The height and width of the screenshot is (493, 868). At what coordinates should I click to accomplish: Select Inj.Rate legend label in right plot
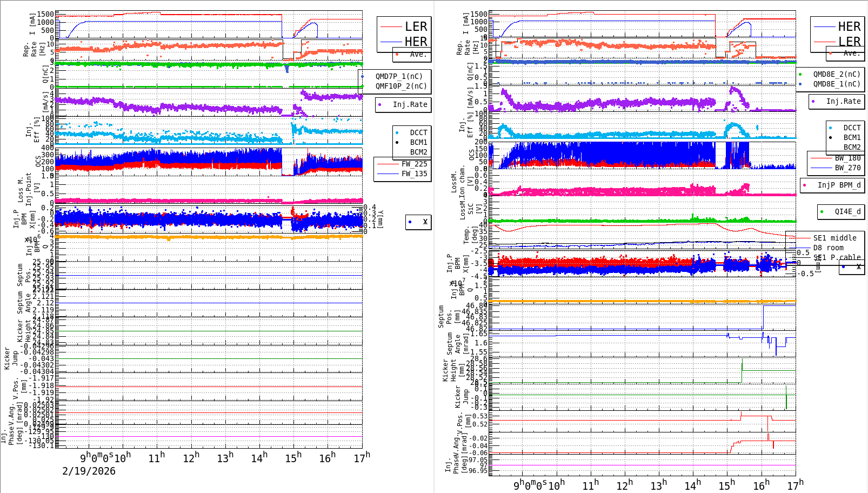click(x=844, y=101)
